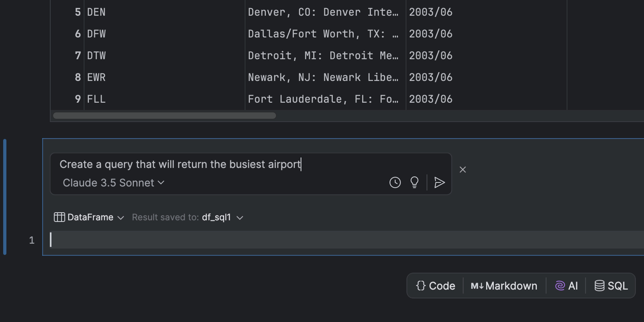Select the EWR cell in row 8
Image resolution: width=644 pixels, height=322 pixels.
coord(97,77)
